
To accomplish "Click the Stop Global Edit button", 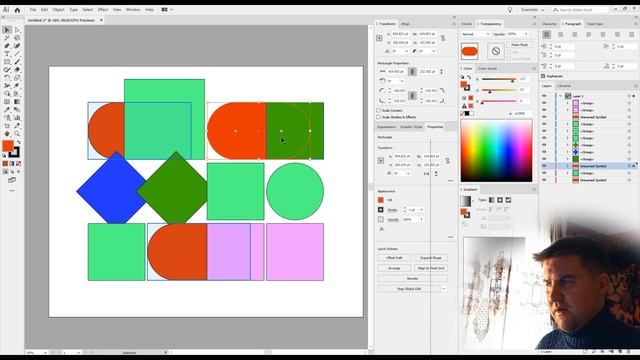I will click(x=409, y=289).
